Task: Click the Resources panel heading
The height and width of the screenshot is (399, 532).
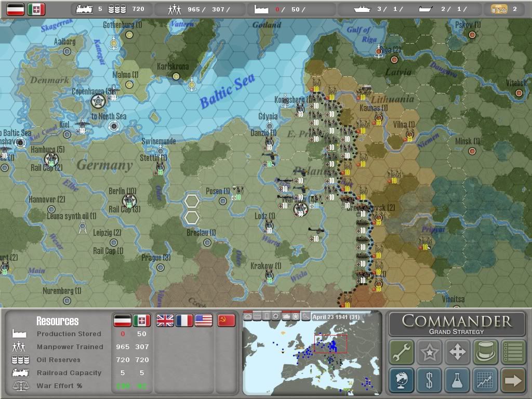Action: pyautogui.click(x=58, y=321)
